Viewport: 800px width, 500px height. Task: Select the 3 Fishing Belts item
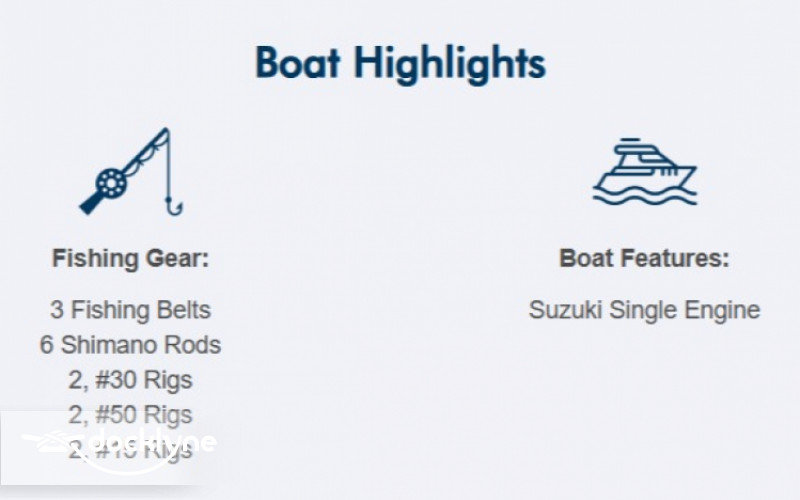[130, 310]
